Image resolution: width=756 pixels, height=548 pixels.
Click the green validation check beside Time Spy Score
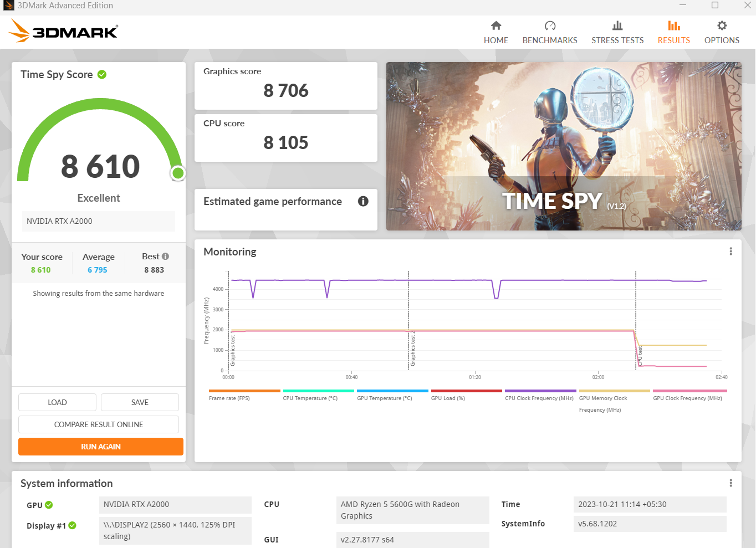(x=102, y=74)
